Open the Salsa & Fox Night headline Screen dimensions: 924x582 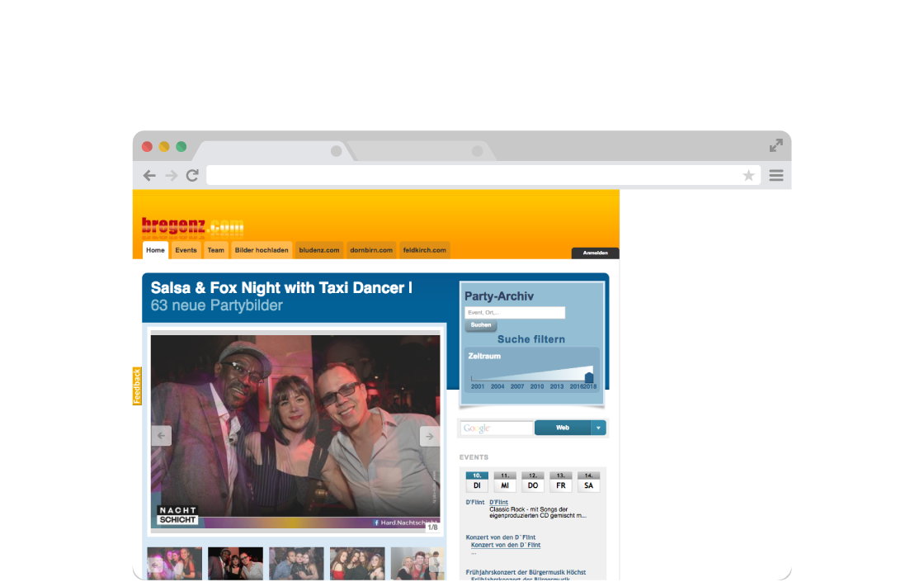tap(281, 288)
